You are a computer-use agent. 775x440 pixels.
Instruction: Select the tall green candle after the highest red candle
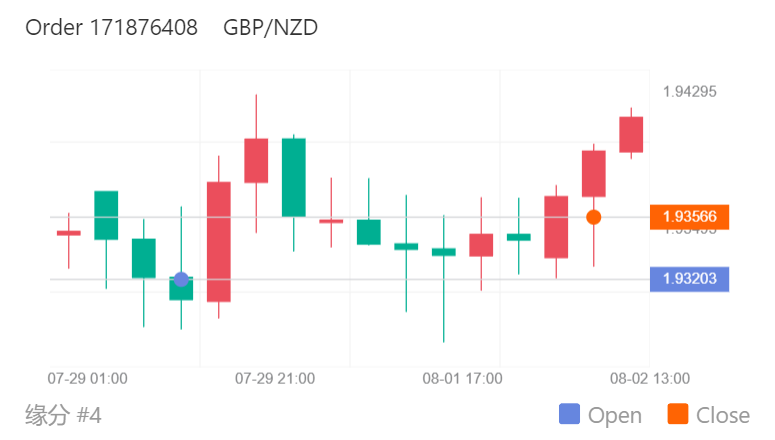coord(293,177)
